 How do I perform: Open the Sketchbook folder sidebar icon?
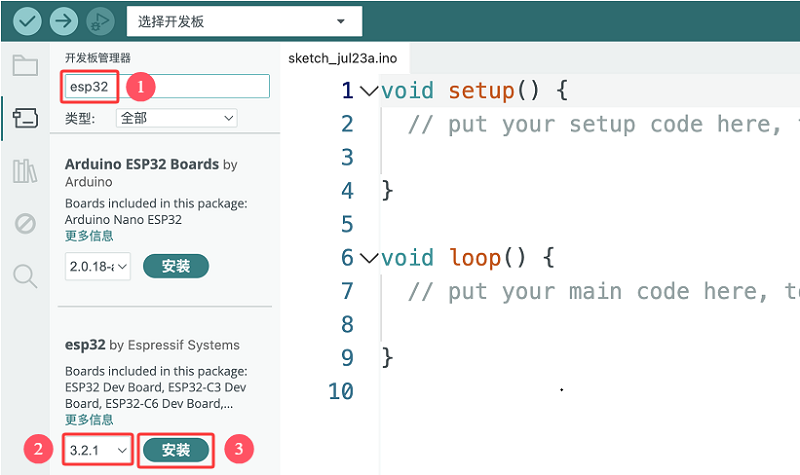pyautogui.click(x=26, y=65)
